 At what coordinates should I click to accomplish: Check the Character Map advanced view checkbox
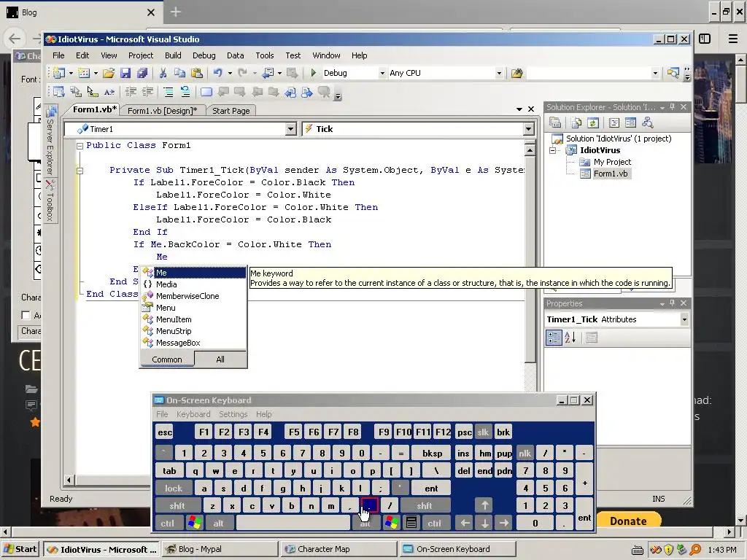click(26, 315)
